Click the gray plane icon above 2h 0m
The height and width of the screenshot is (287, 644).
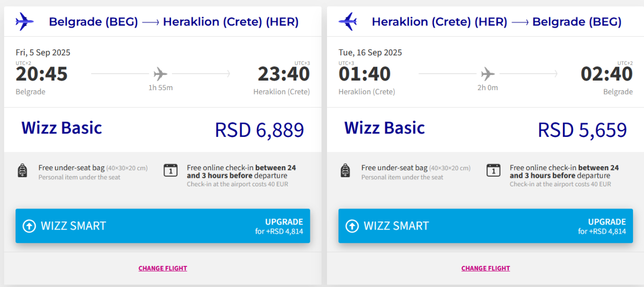(x=488, y=74)
